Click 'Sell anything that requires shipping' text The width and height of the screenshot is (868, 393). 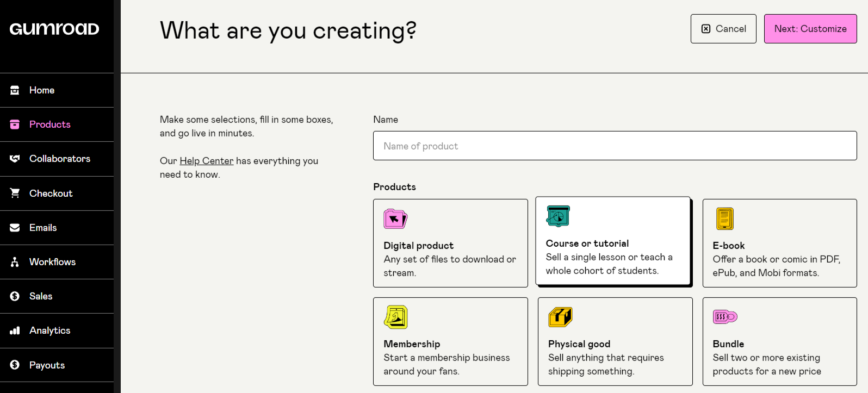[606, 364]
